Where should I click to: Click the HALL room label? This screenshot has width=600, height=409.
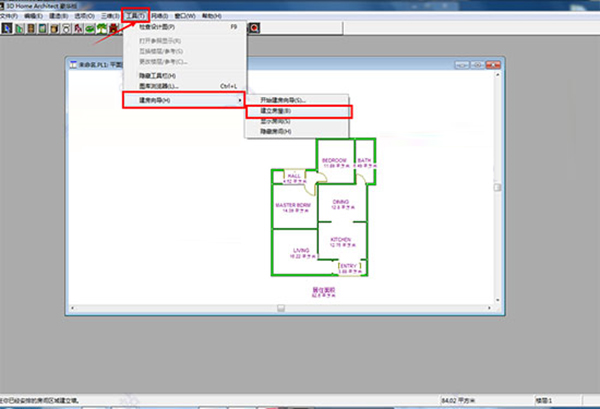pyautogui.click(x=294, y=176)
